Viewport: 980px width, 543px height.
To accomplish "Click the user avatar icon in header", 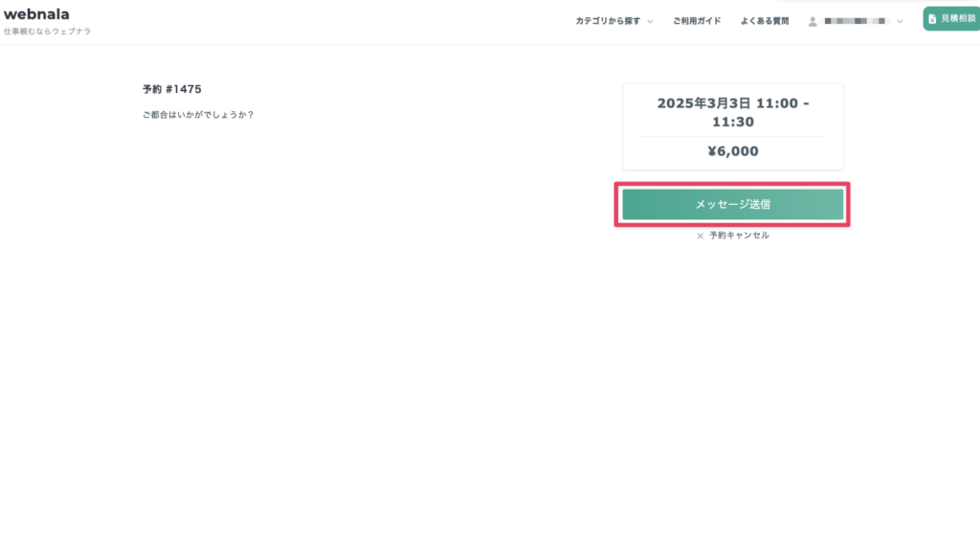I will 813,21.
